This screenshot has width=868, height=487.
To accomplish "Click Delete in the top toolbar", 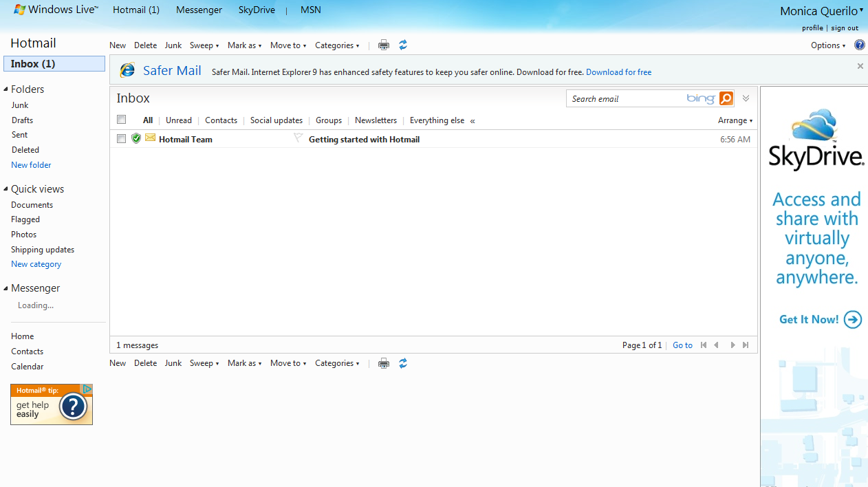I will tap(146, 45).
